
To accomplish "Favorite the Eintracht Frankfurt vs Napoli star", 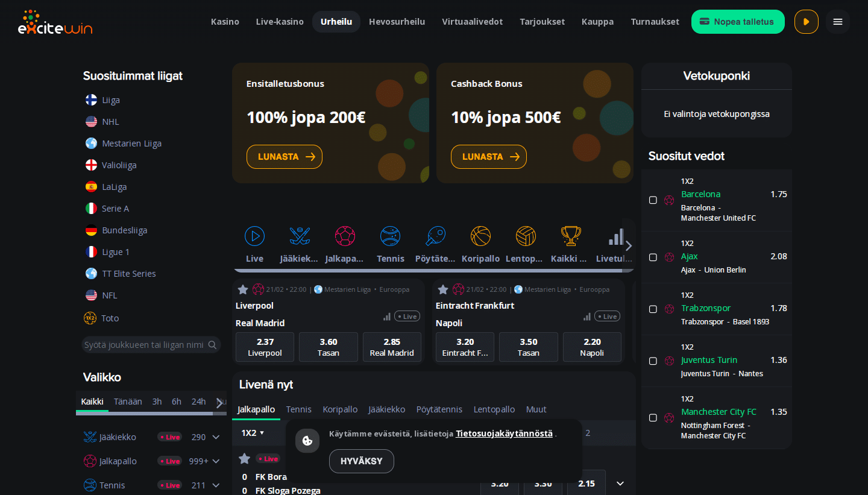I will click(443, 289).
